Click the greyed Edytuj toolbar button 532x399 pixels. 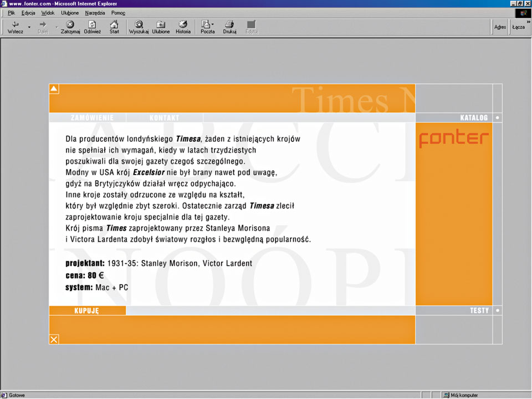pyautogui.click(x=252, y=27)
